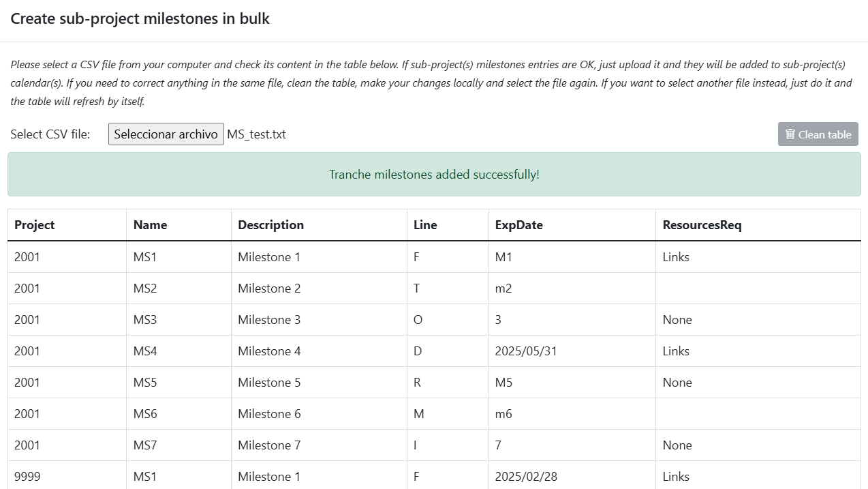The width and height of the screenshot is (868, 489).
Task: Click the project cell 9999
Action: (x=67, y=475)
